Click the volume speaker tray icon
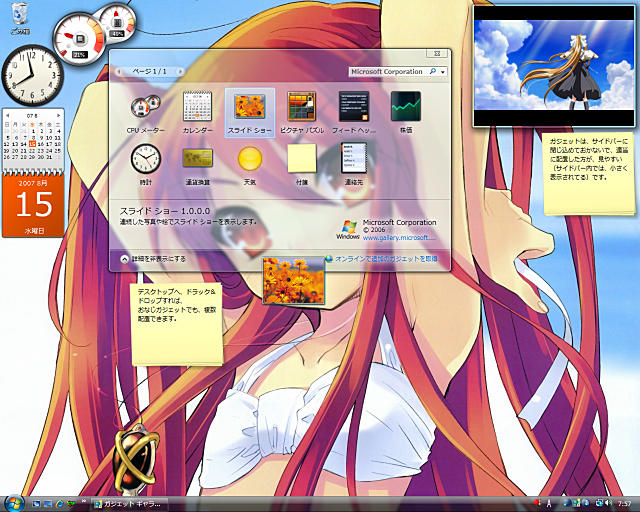 (x=608, y=503)
